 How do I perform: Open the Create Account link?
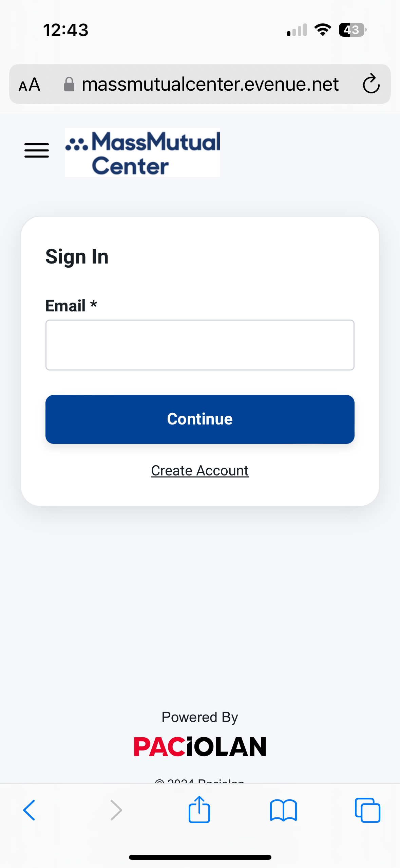(200, 471)
